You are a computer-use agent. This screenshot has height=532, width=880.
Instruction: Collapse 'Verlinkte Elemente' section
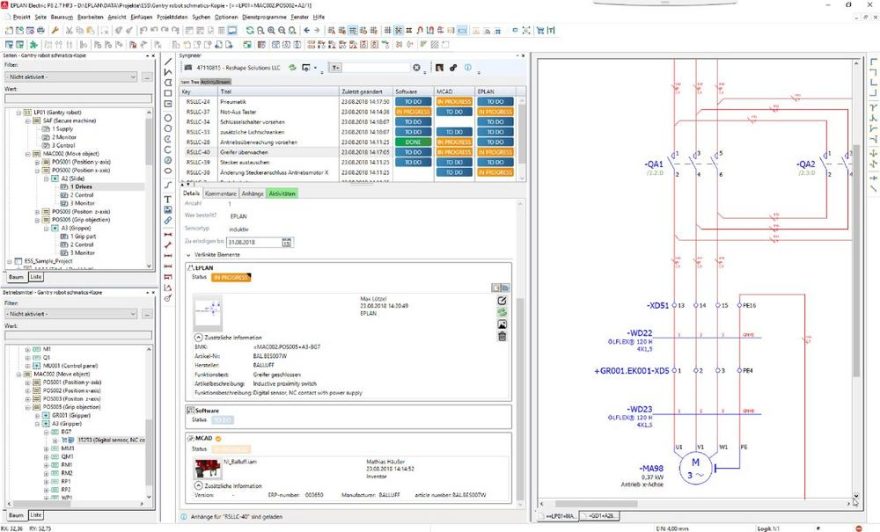(189, 255)
